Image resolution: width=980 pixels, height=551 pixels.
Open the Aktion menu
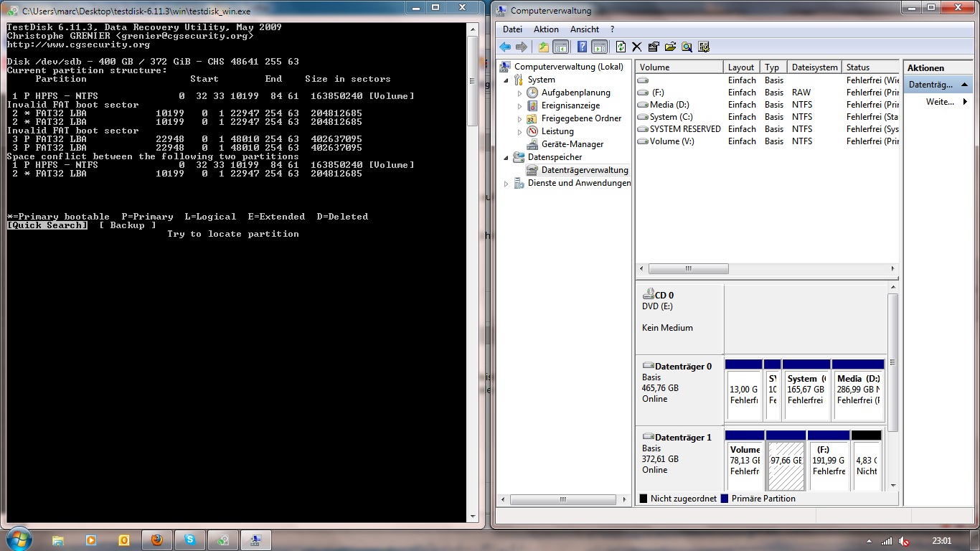[546, 29]
